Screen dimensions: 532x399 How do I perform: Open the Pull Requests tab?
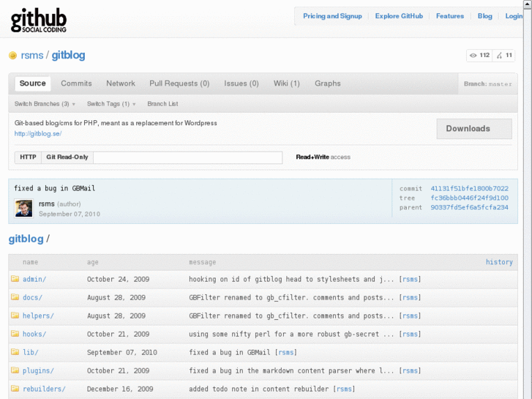(179, 83)
